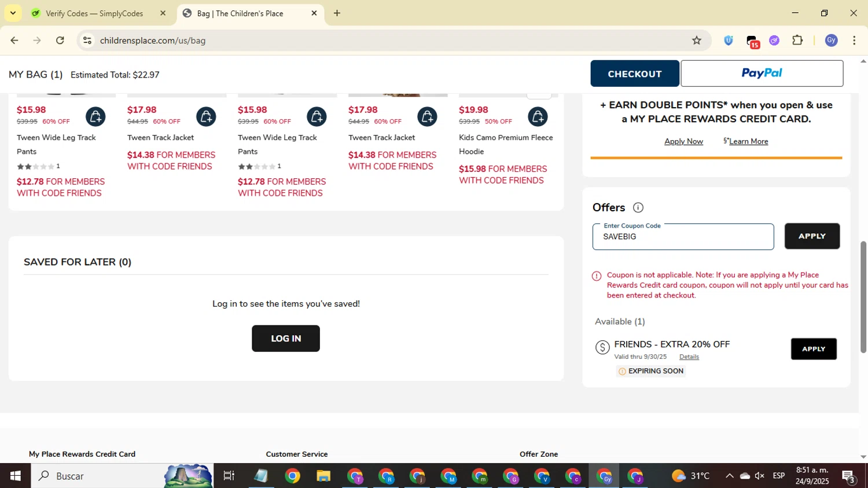Open the weather 31°C taskbar widget
The image size is (868, 488).
[x=690, y=476]
